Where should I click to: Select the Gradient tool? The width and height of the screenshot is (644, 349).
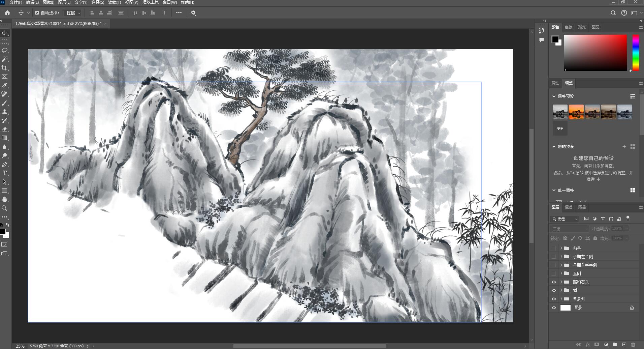(x=5, y=138)
